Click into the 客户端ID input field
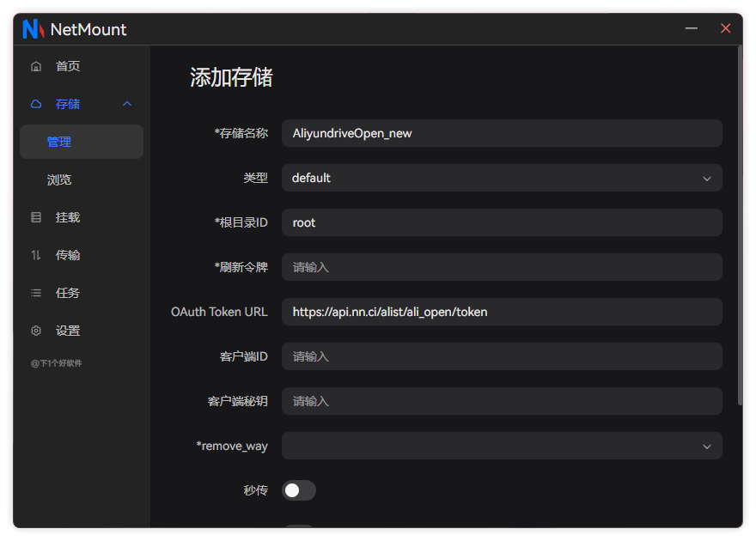The image size is (756, 541). (502, 356)
